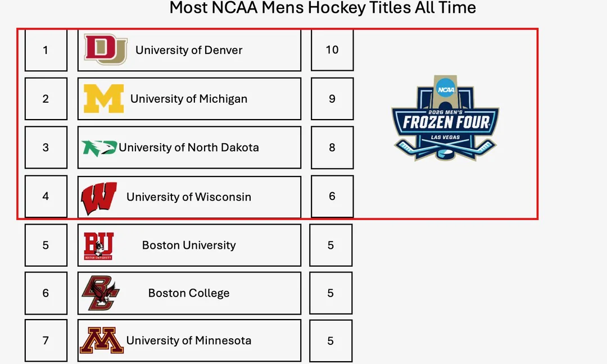Select the Boston College label
607x364 pixels.
pyautogui.click(x=189, y=293)
